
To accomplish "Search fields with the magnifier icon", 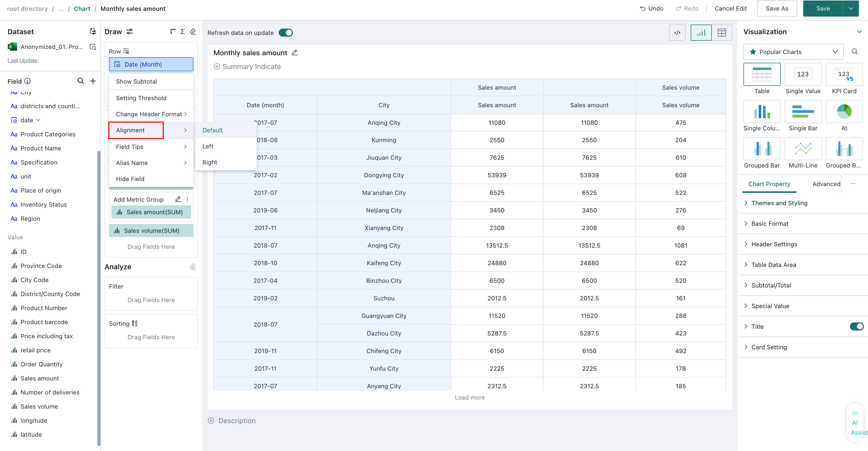I will pos(81,81).
